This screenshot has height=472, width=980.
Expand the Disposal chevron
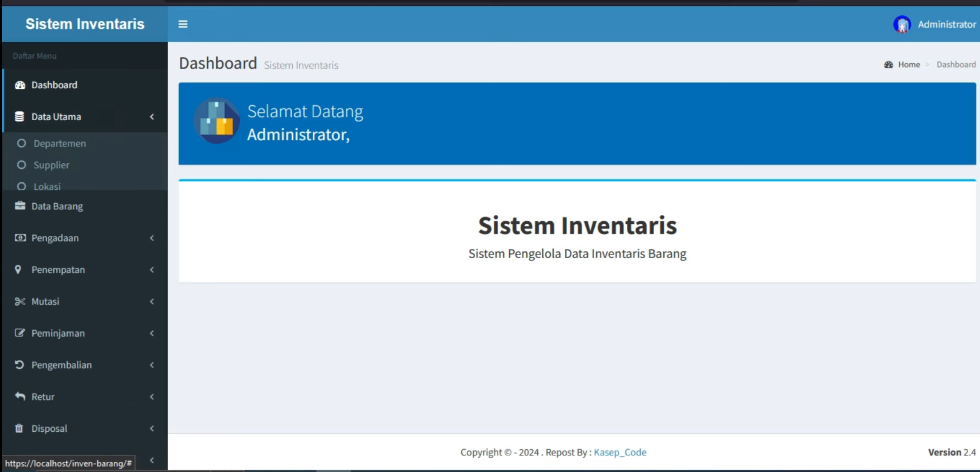click(x=152, y=428)
